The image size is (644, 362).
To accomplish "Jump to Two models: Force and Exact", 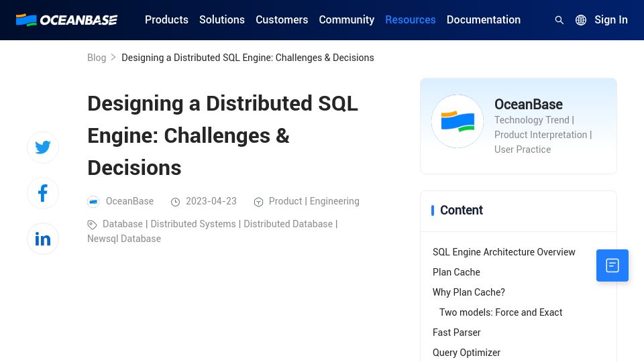I will tap(500, 312).
